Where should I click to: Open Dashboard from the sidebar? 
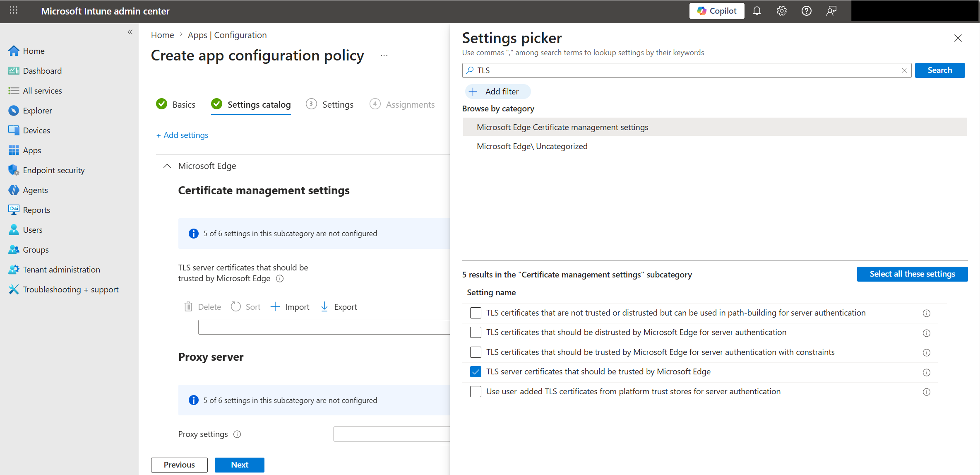pyautogui.click(x=42, y=71)
